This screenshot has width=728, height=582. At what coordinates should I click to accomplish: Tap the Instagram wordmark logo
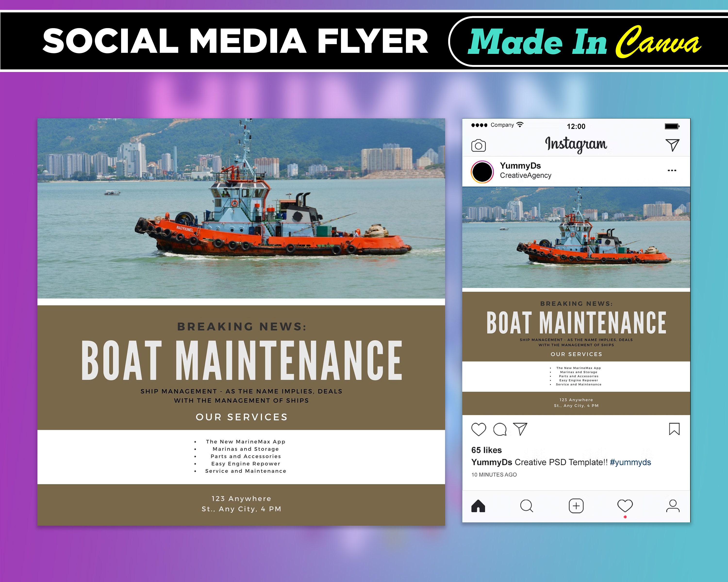click(x=576, y=143)
